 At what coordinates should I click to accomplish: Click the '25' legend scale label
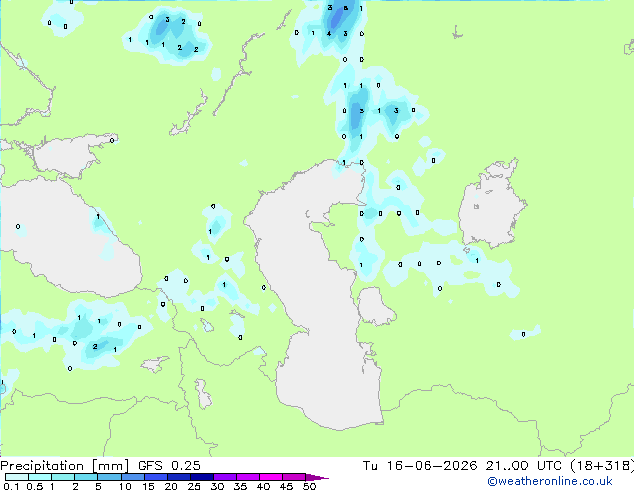[194, 486]
